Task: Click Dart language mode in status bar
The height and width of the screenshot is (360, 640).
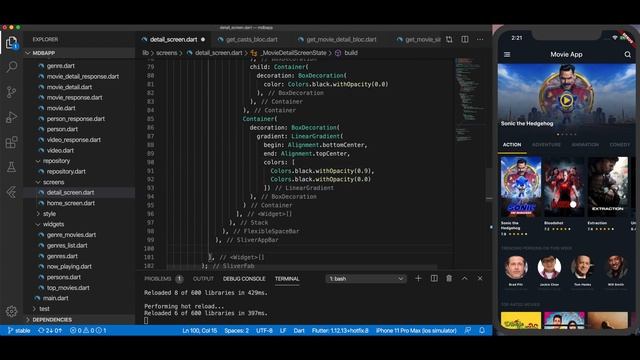Action: click(299, 330)
